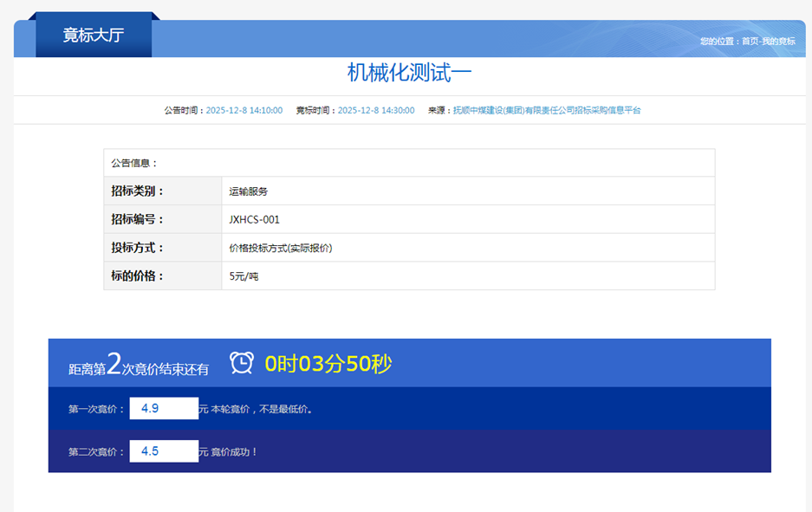Focus the 第二次竞价 price input
The height and width of the screenshot is (512, 812).
click(x=164, y=451)
